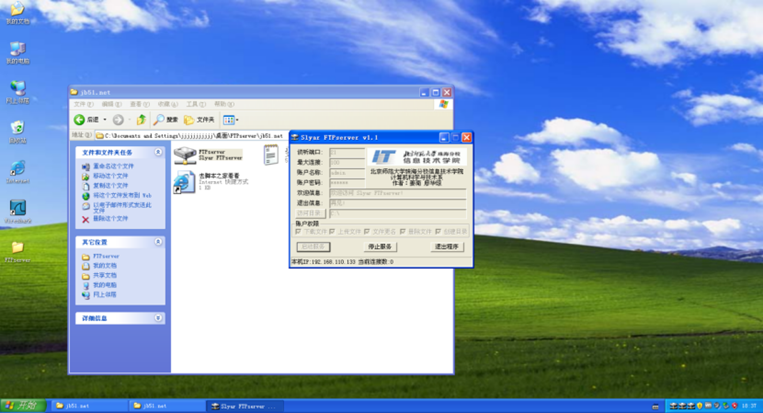Collapse the 文件和文件夹任务 panel
The height and width of the screenshot is (413, 763).
tap(158, 152)
